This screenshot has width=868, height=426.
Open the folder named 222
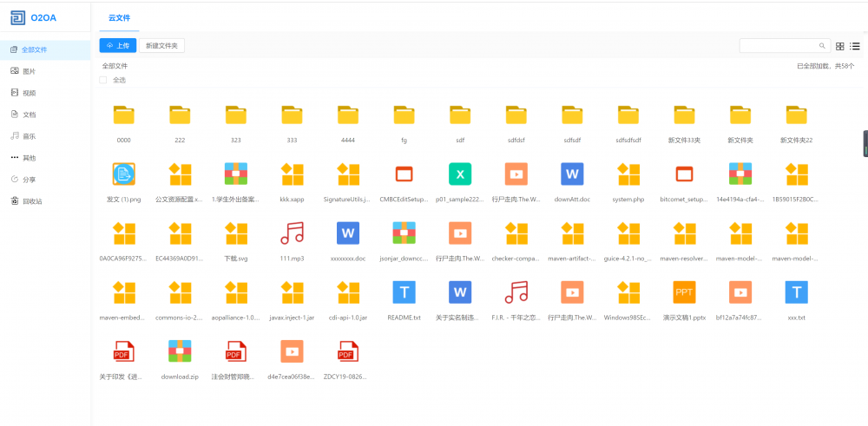coord(180,115)
